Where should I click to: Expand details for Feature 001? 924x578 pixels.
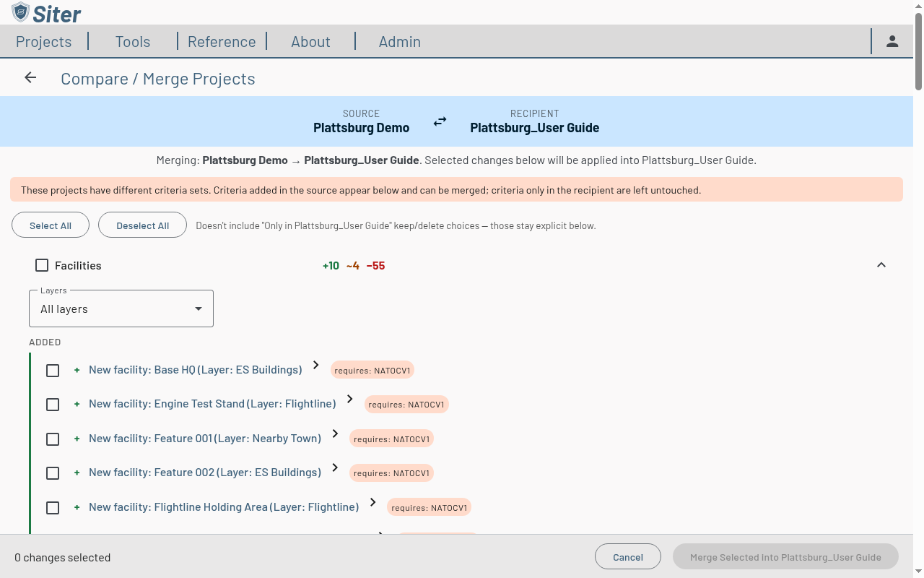point(335,433)
